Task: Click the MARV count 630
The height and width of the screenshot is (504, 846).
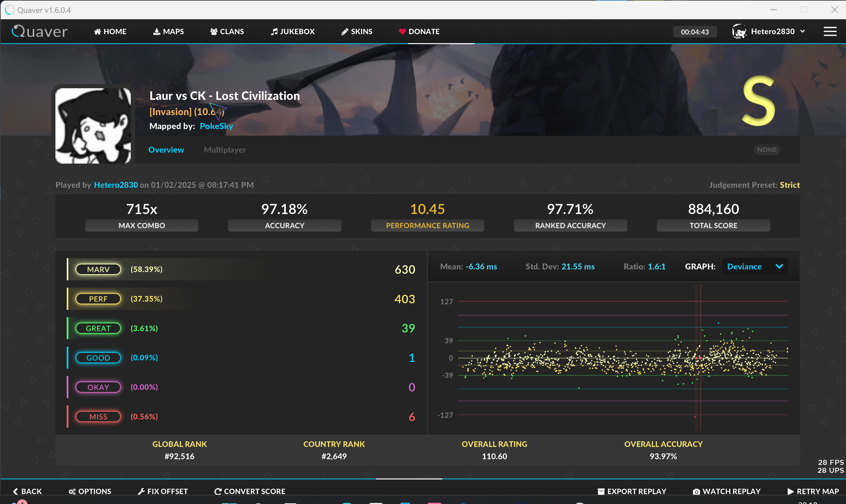Action: (405, 269)
